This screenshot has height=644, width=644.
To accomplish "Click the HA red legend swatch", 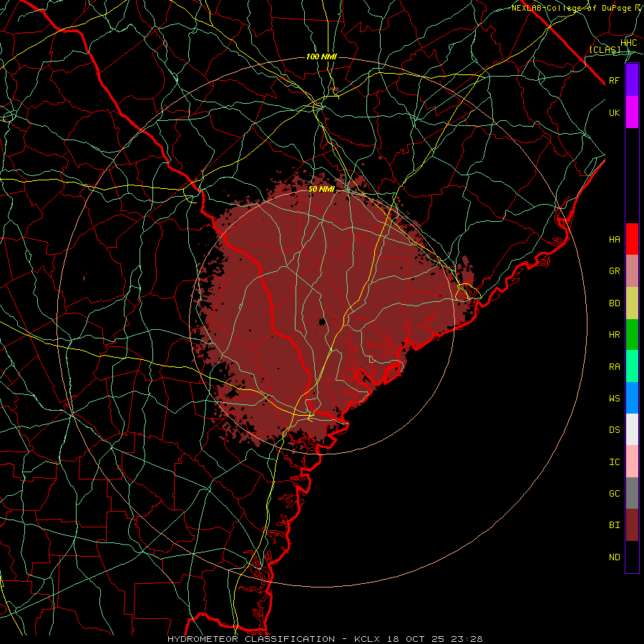I will [632, 239].
